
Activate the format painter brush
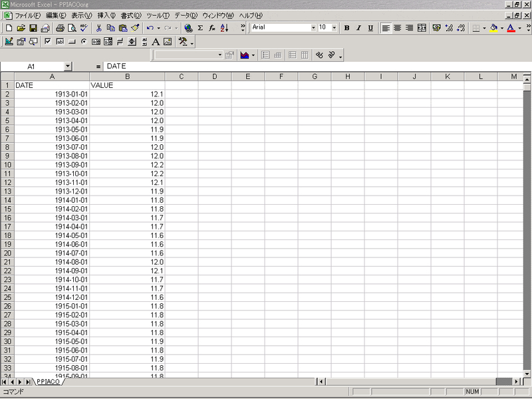pos(135,28)
